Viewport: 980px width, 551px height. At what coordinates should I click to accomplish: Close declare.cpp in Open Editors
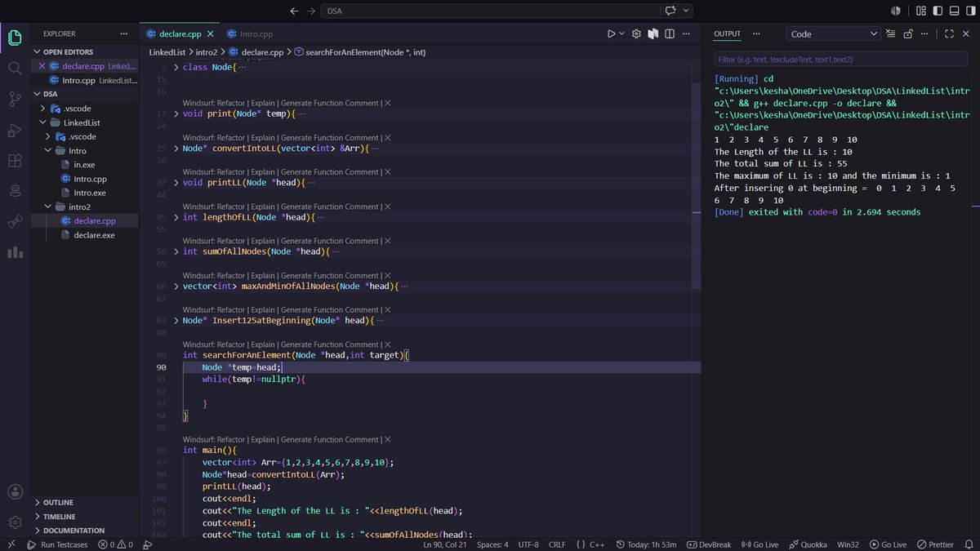coord(42,66)
